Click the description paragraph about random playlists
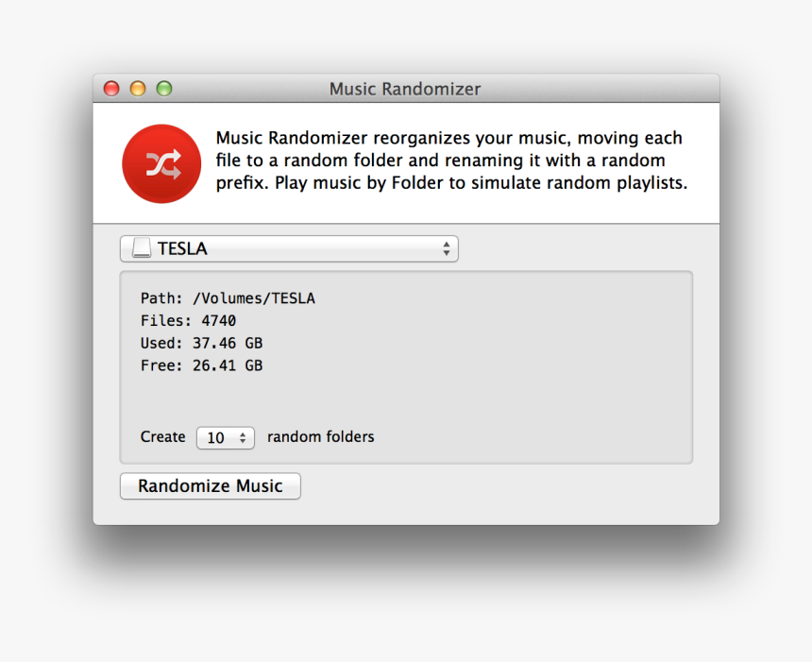Image resolution: width=812 pixels, height=662 pixels. point(451,161)
